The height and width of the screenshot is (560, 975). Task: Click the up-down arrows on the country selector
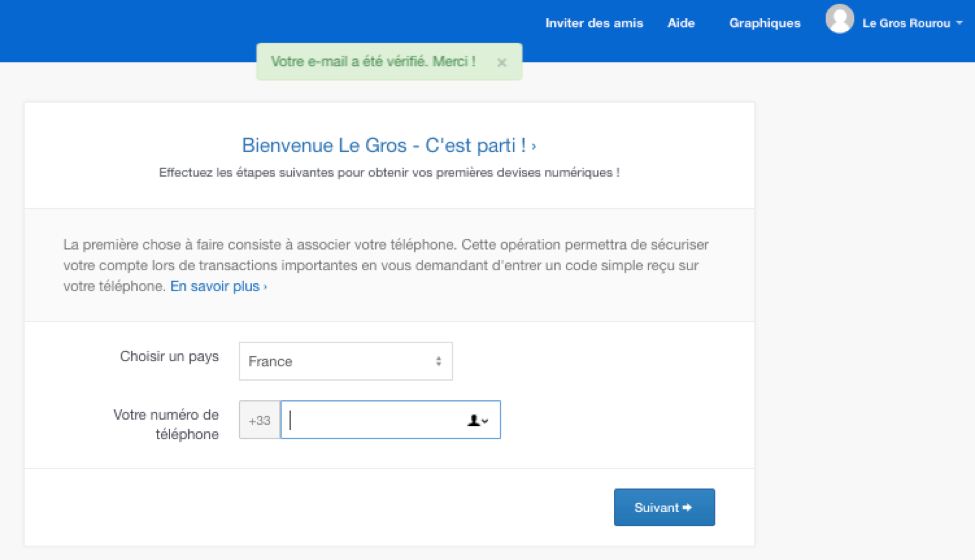click(438, 361)
